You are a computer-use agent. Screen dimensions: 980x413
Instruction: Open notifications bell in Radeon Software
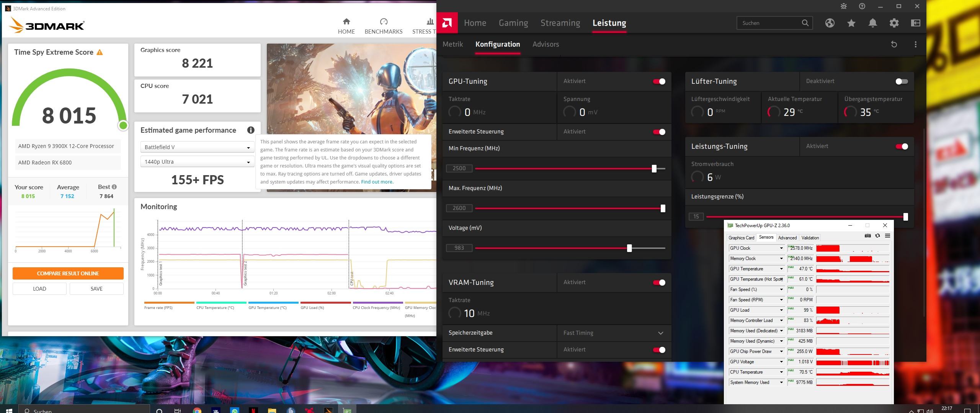click(872, 23)
